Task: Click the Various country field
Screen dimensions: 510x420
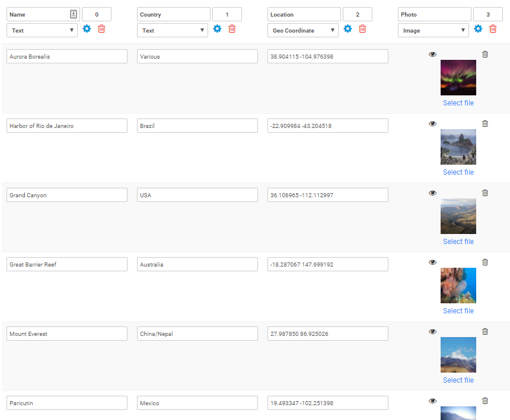Action: coord(197,56)
